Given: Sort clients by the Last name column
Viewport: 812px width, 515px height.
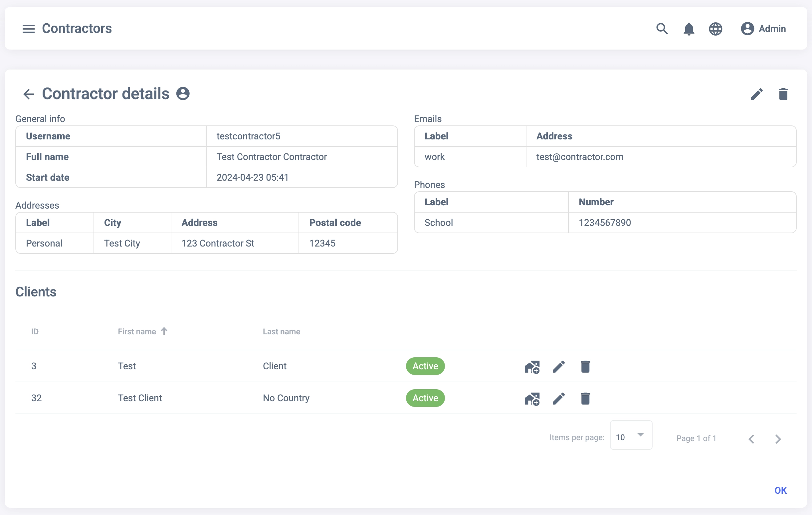Looking at the screenshot, I should coord(281,332).
